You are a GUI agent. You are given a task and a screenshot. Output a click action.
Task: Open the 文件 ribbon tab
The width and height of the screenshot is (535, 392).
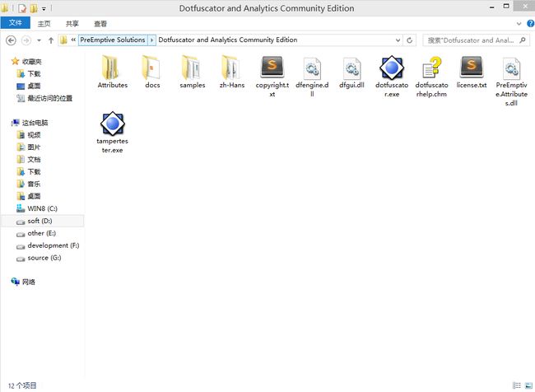[x=16, y=23]
